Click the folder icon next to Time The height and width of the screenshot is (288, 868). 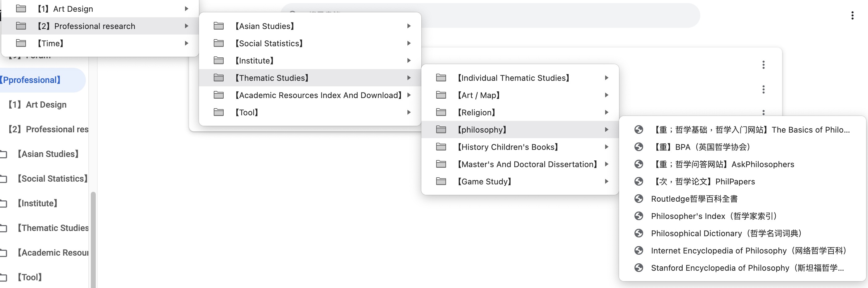pyautogui.click(x=21, y=43)
